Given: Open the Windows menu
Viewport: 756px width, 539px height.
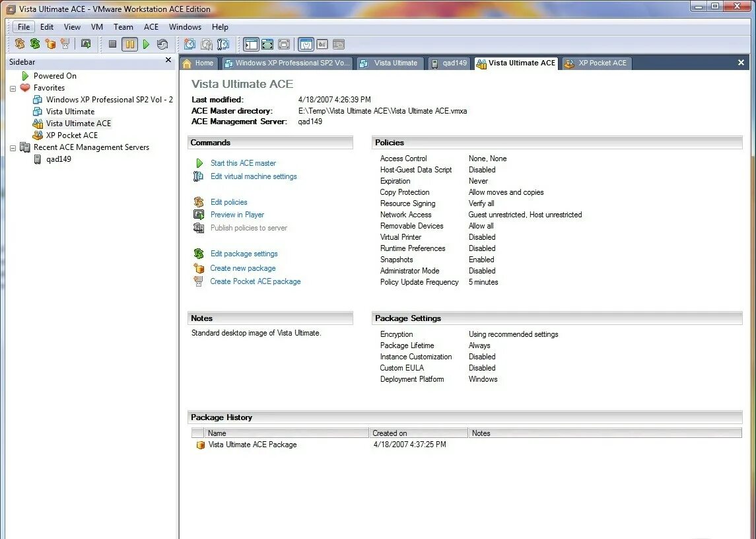Looking at the screenshot, I should (x=185, y=27).
